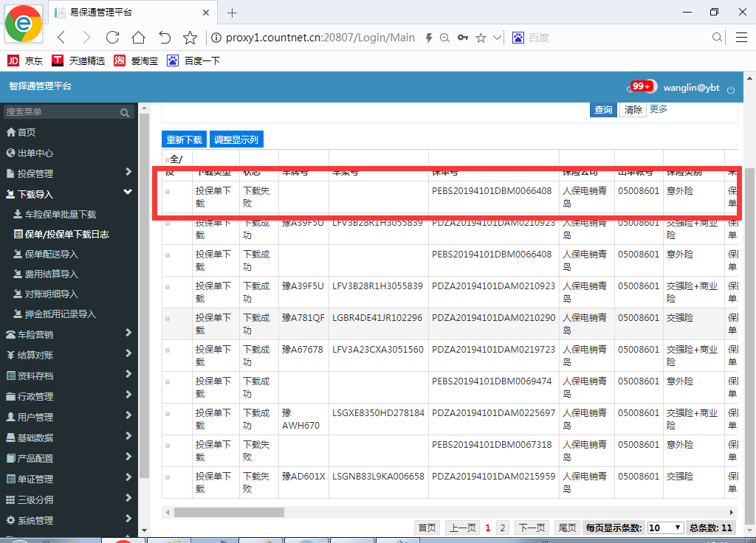Viewport: 756px width, 543px height.
Task: Collapse the 下载导入 menu section
Action: pyautogui.click(x=69, y=194)
